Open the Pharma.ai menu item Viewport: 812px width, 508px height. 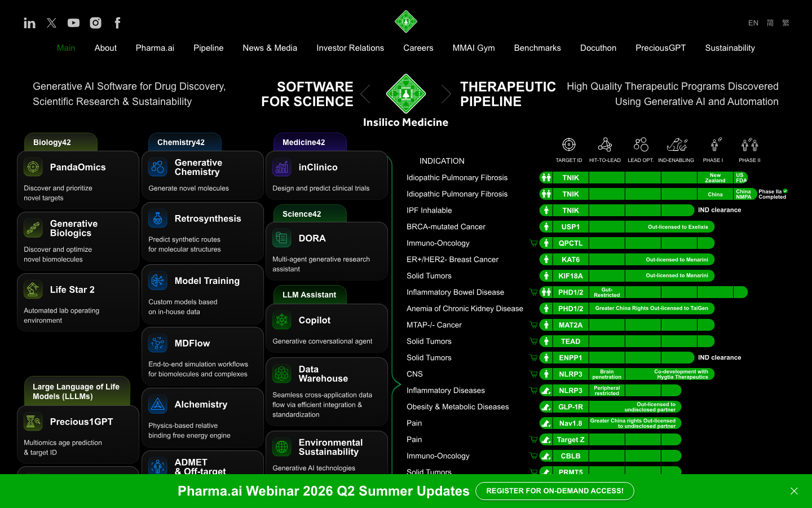coord(155,48)
